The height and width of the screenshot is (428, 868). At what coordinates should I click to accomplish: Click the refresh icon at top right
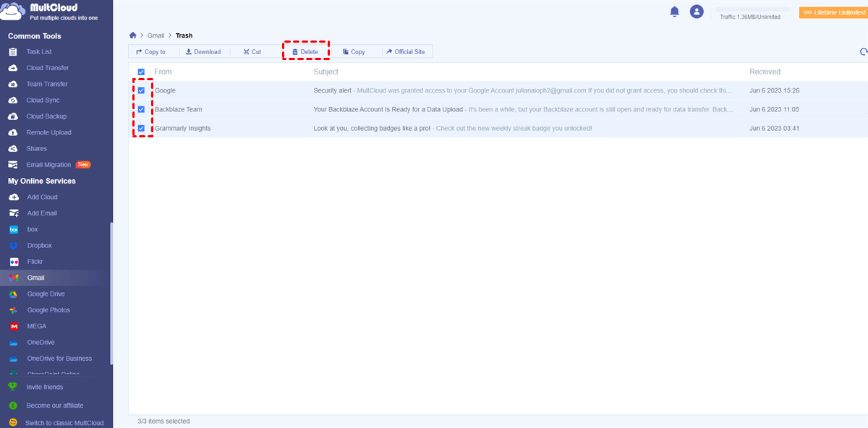[x=863, y=52]
